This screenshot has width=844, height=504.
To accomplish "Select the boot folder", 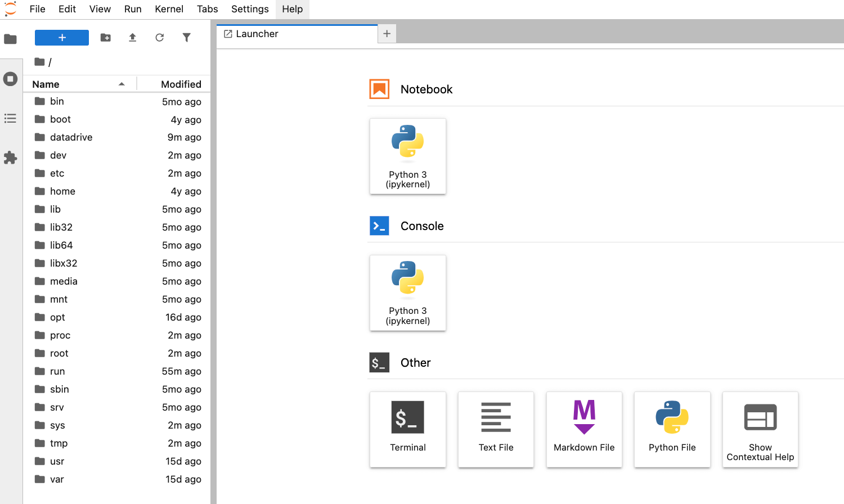I will tap(117, 119).
